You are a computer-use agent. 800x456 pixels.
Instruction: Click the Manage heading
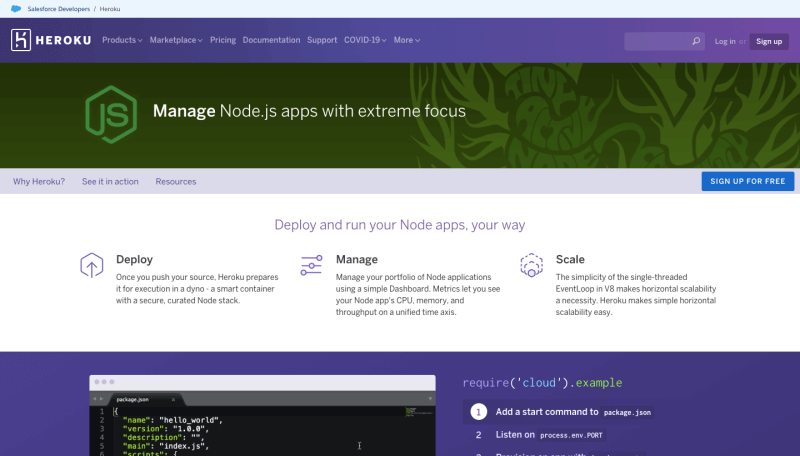tap(357, 259)
